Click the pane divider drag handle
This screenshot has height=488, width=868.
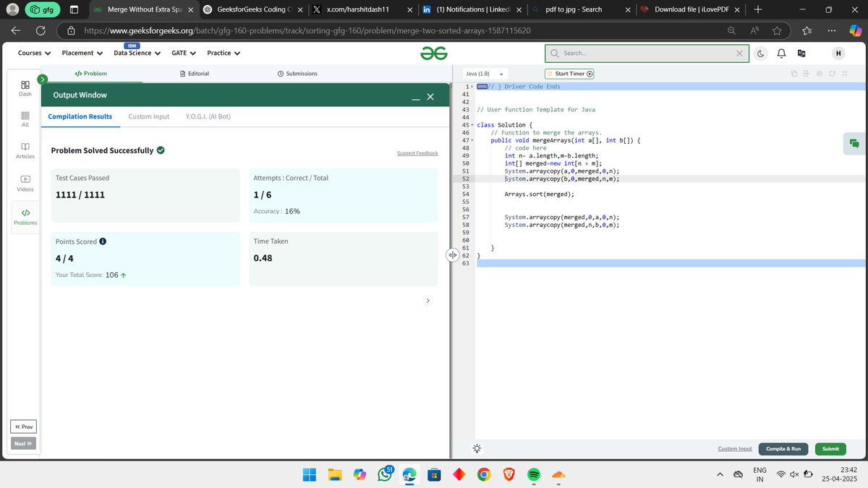click(451, 254)
